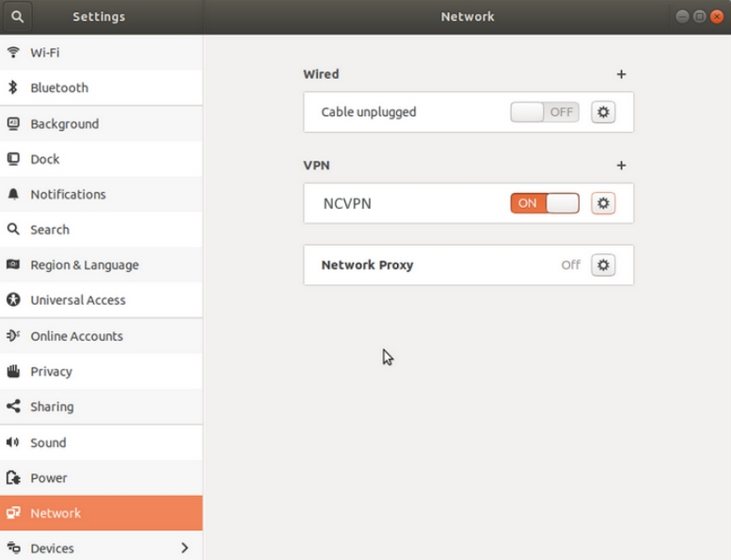Expand the Devices submenu chevron
Screen dimensions: 731x560
click(184, 548)
